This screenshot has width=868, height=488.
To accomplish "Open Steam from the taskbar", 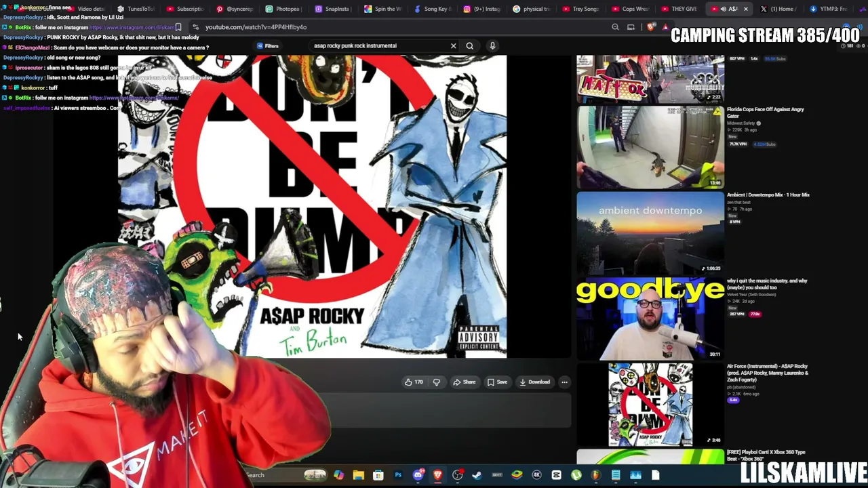I will coord(477,475).
